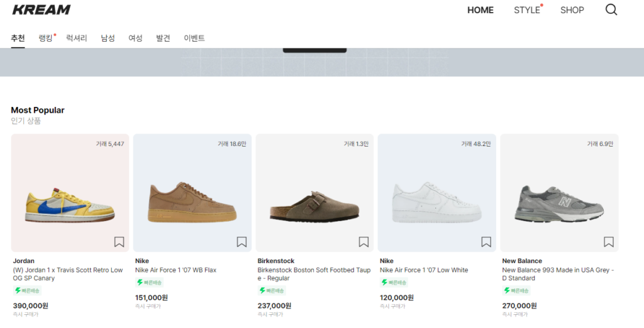Save the Air Force 1 Low White
The height and width of the screenshot is (328, 644).
[486, 242]
